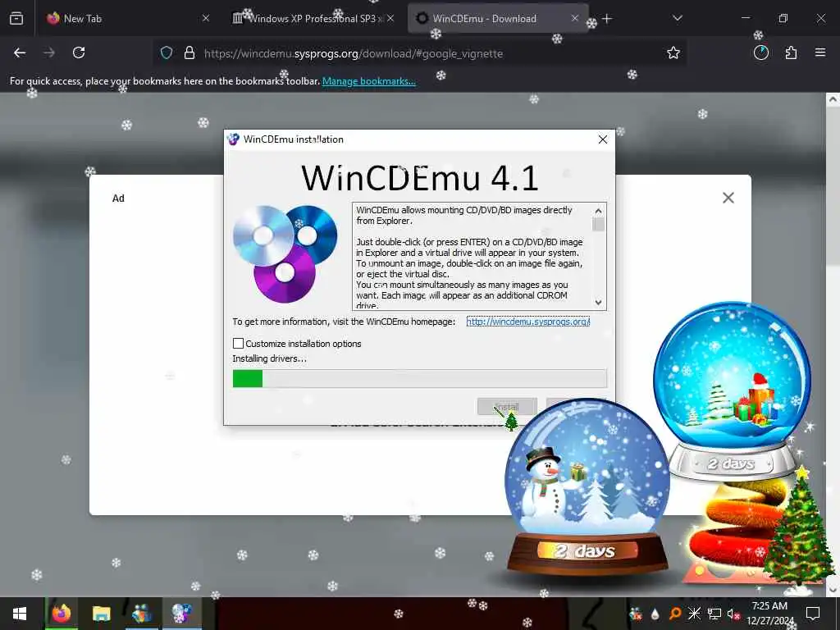Click the "WinCDEmu 4.1" heading text

point(420,178)
